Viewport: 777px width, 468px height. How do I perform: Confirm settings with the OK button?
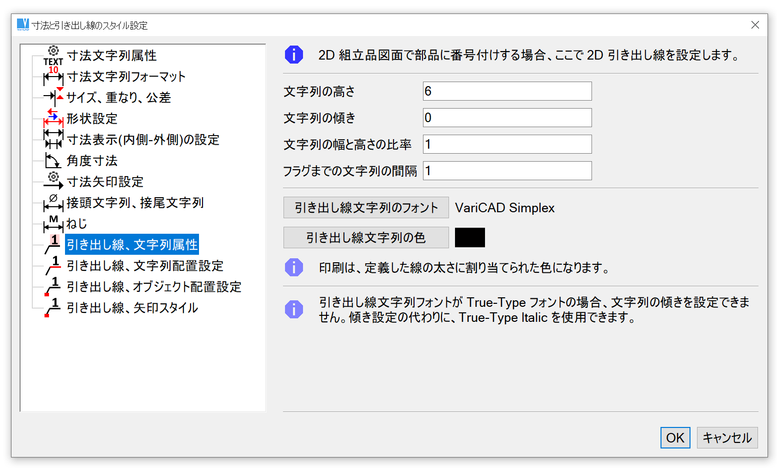pos(675,437)
